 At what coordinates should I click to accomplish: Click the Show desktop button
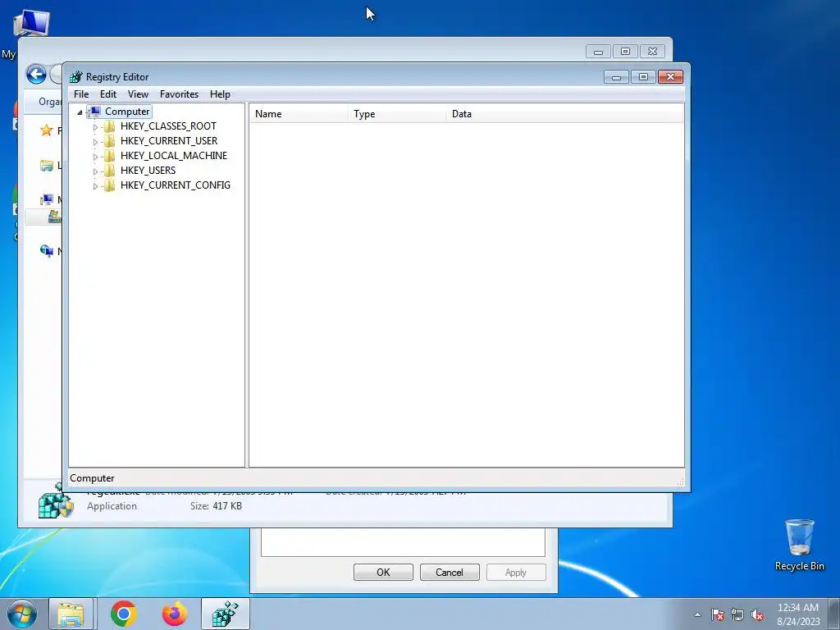(x=834, y=614)
